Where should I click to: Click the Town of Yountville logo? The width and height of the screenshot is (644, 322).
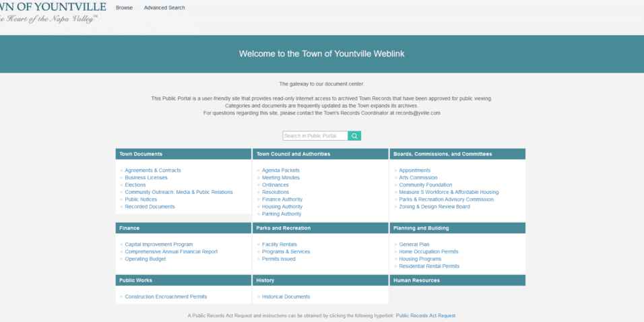click(53, 12)
